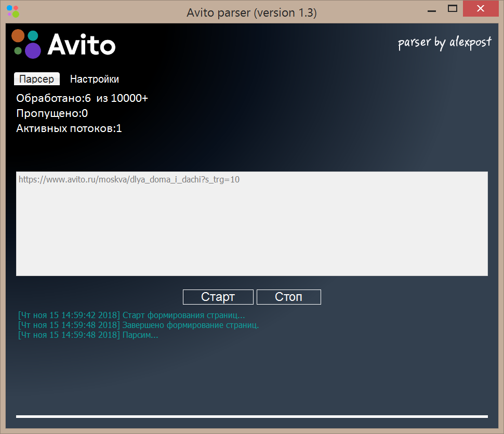The height and width of the screenshot is (434, 504).
Task: Click the Активных потоков counter label
Action: (x=69, y=128)
